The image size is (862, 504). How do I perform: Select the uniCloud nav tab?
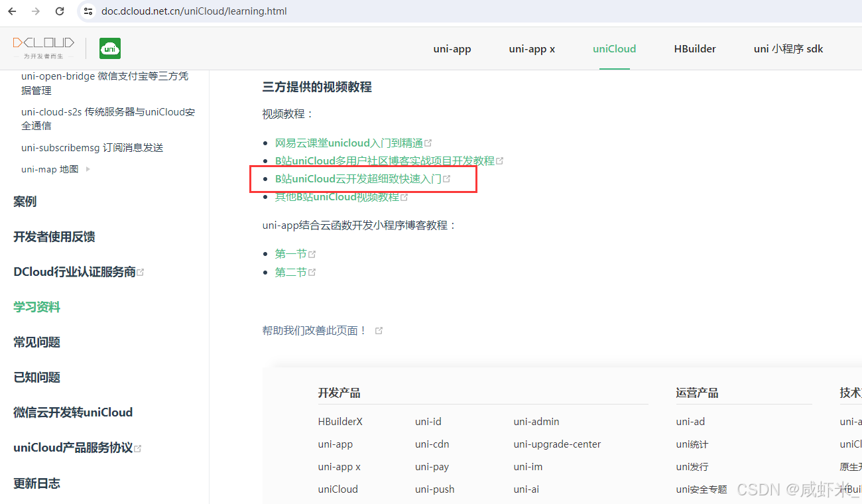(x=615, y=48)
